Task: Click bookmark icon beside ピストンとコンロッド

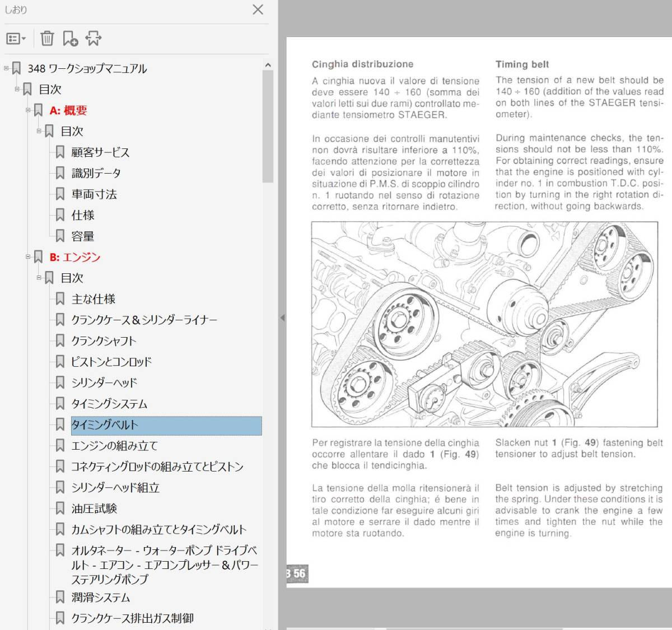Action: [x=60, y=362]
